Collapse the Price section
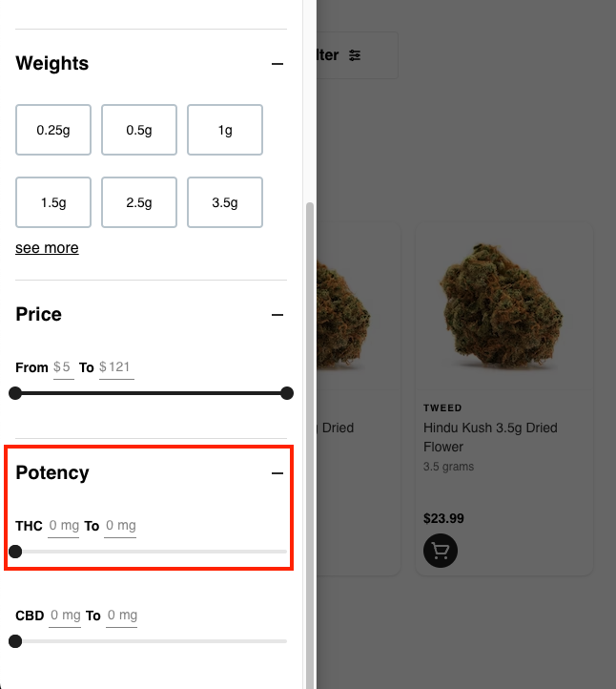The height and width of the screenshot is (689, 616). [277, 315]
